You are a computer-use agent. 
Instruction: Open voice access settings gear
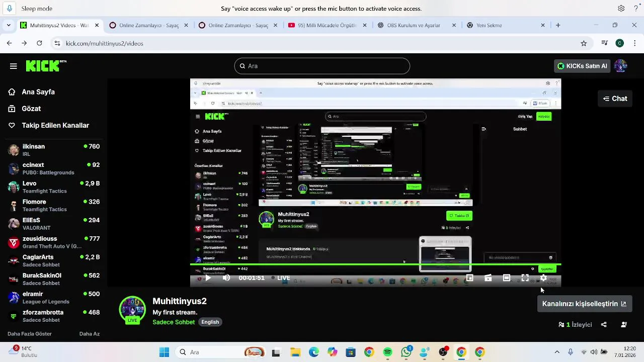point(621,9)
